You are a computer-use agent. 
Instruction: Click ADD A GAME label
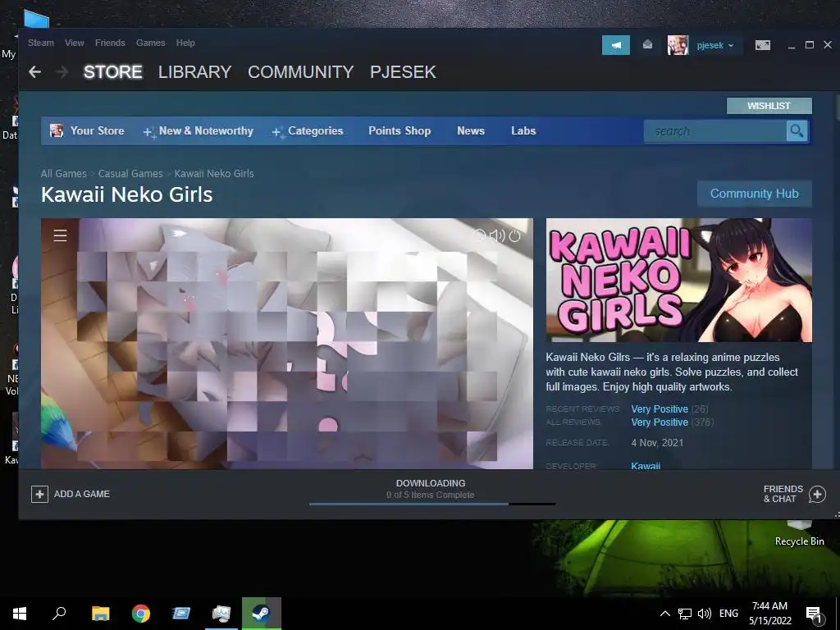[82, 494]
